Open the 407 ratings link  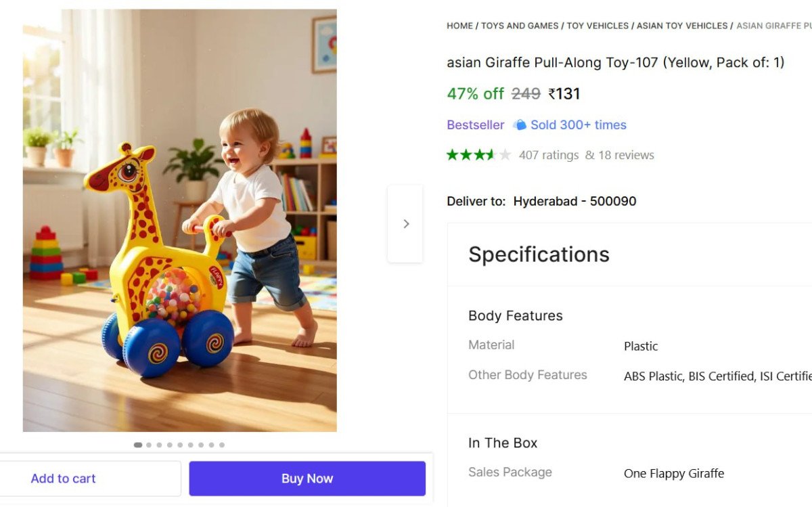[x=548, y=155]
